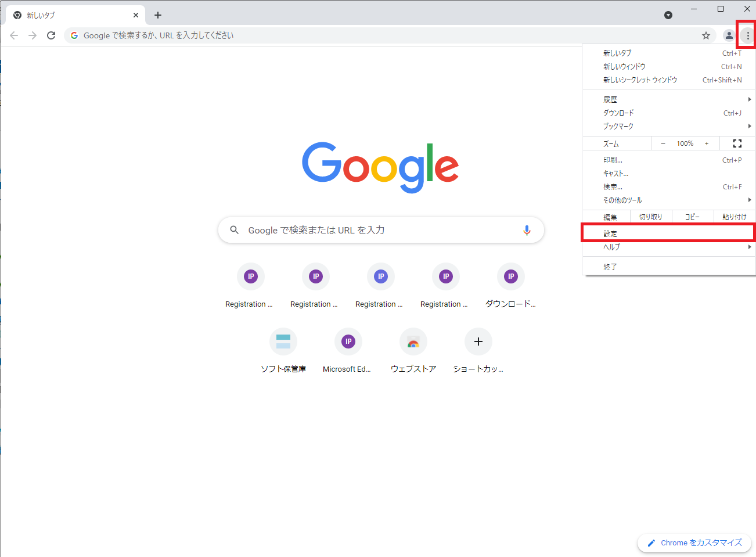Image resolution: width=756 pixels, height=557 pixels.
Task: Click the voice search microphone icon
Action: click(x=527, y=230)
